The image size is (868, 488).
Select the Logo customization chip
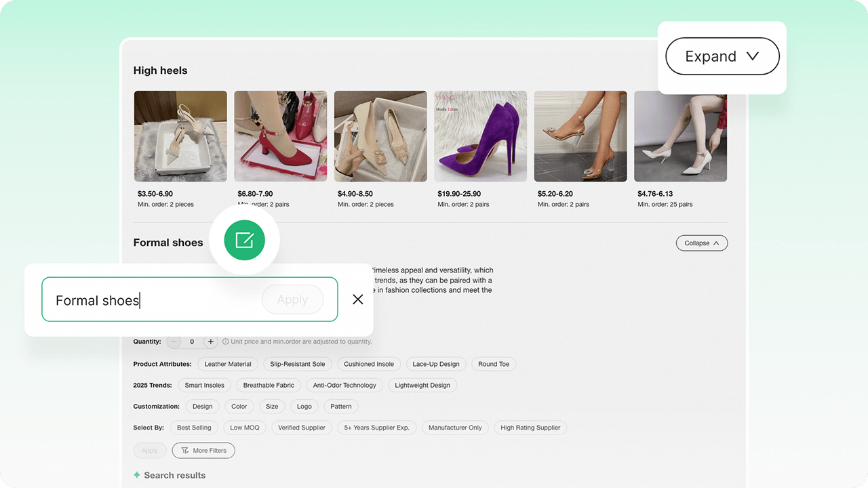pos(304,407)
